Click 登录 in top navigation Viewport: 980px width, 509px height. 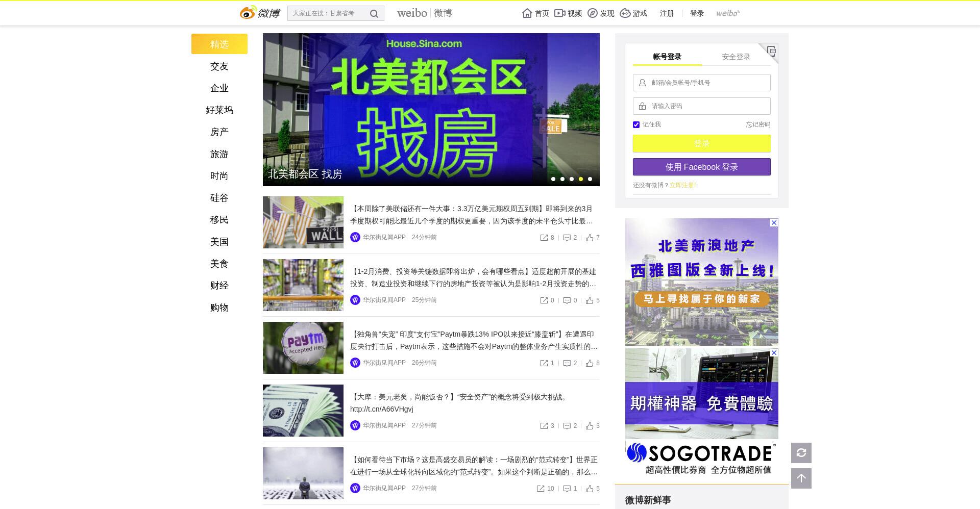[x=697, y=13]
